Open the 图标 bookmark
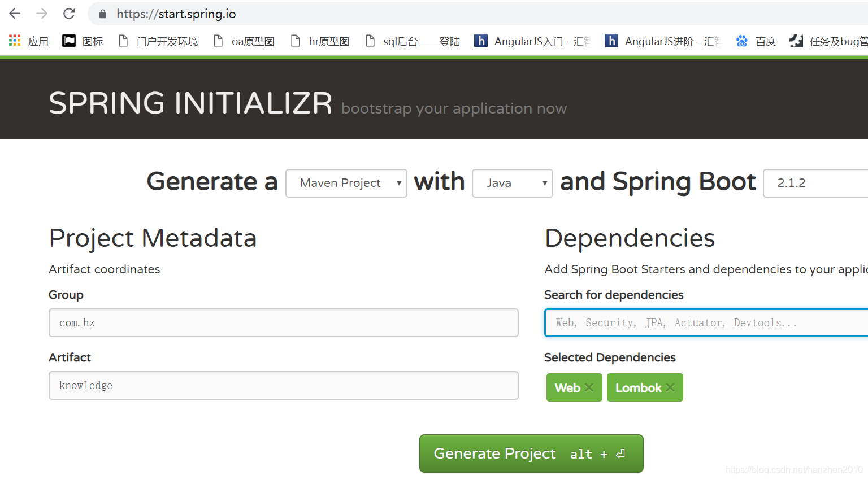 [83, 41]
